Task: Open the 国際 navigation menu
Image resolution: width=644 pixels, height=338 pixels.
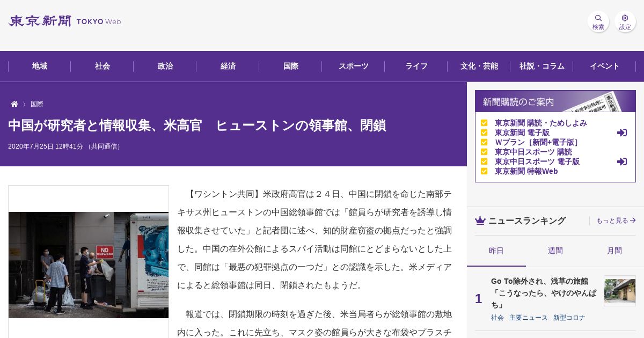Action: click(291, 66)
